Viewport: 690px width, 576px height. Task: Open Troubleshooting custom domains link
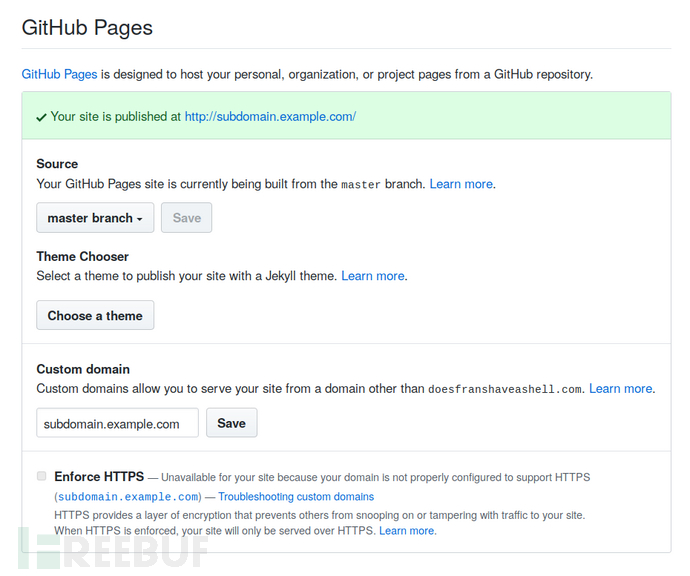pos(296,497)
